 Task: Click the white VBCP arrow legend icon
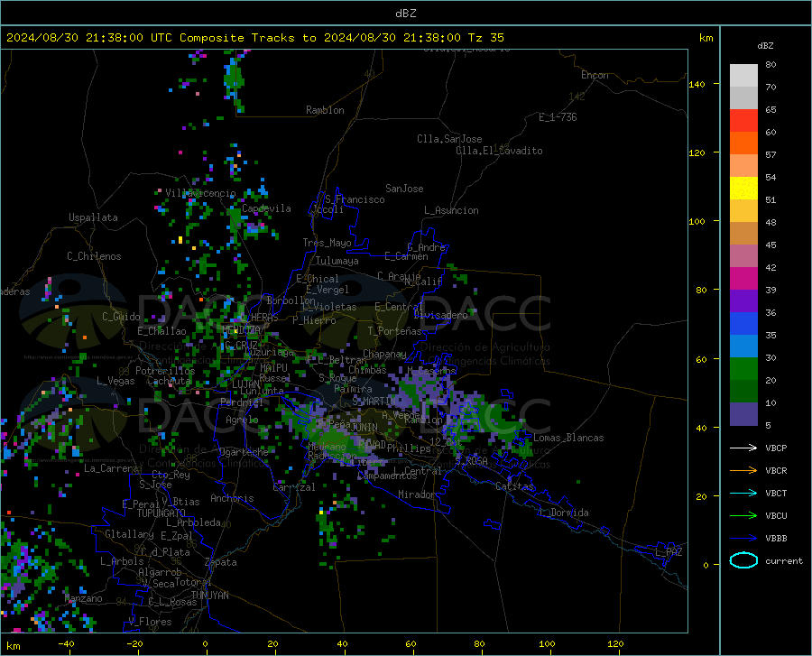[x=743, y=448]
